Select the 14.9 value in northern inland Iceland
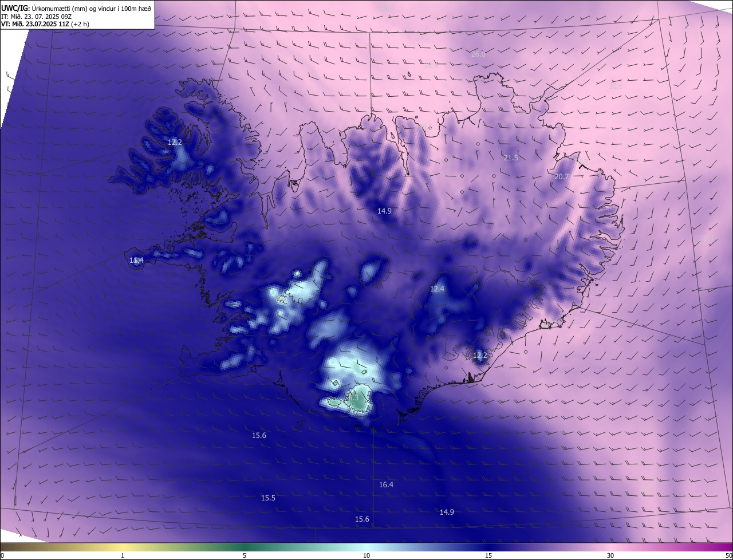 coord(384,211)
